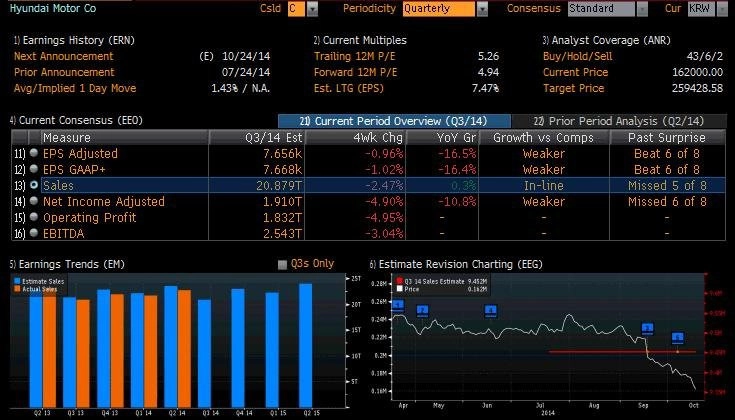
Task: Click the Q3 14 estimate sales bar
Action: 204,353
